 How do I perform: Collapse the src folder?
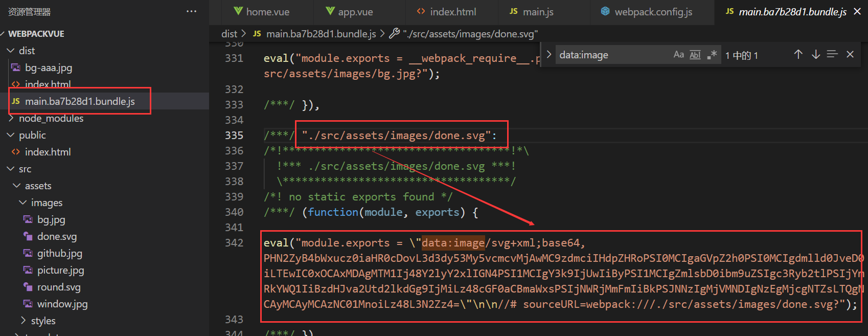25,169
